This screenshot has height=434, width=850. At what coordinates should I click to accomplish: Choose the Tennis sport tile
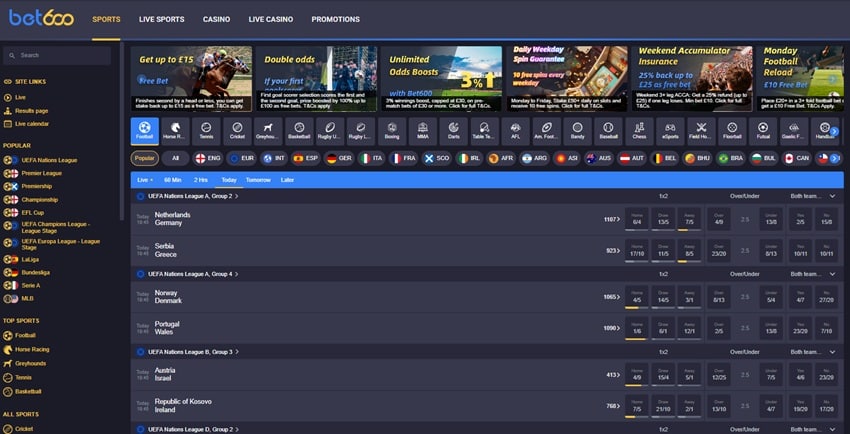206,131
